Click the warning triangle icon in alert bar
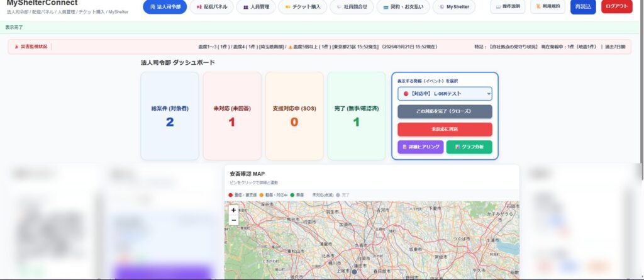Screen dimensions: 644x280 point(291,47)
